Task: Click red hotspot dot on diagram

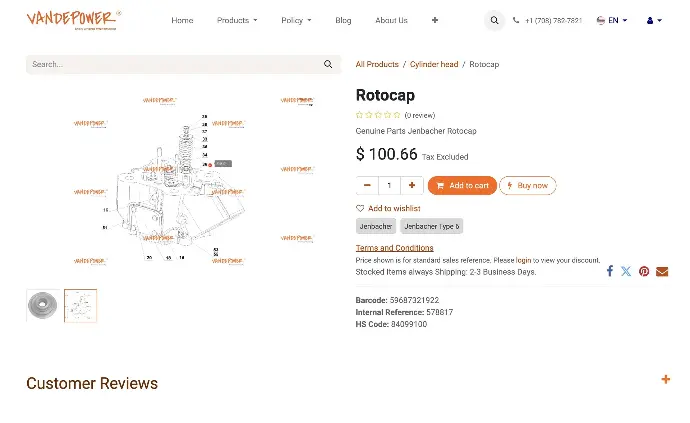Action: 210,165
